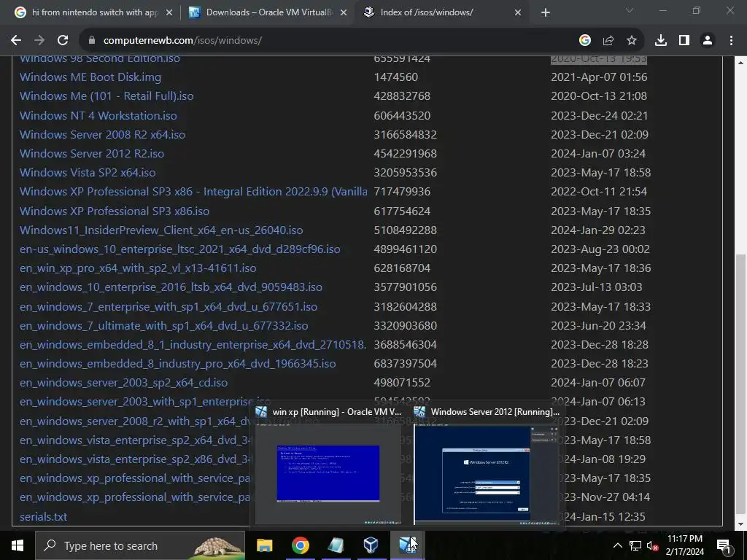Open the Windows Start button
747x560 pixels.
18,545
